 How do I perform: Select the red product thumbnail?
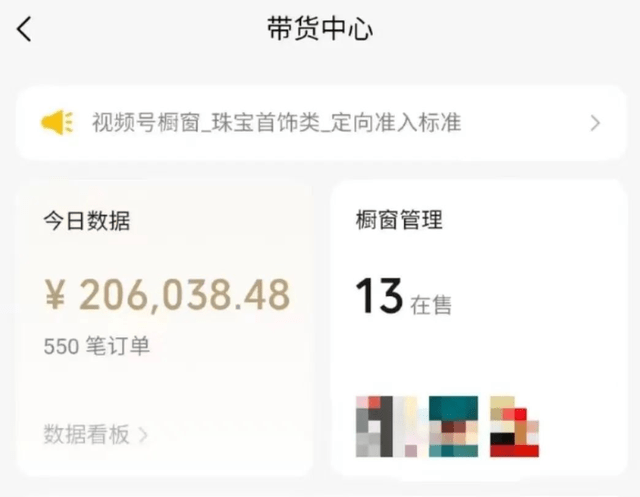(x=514, y=426)
